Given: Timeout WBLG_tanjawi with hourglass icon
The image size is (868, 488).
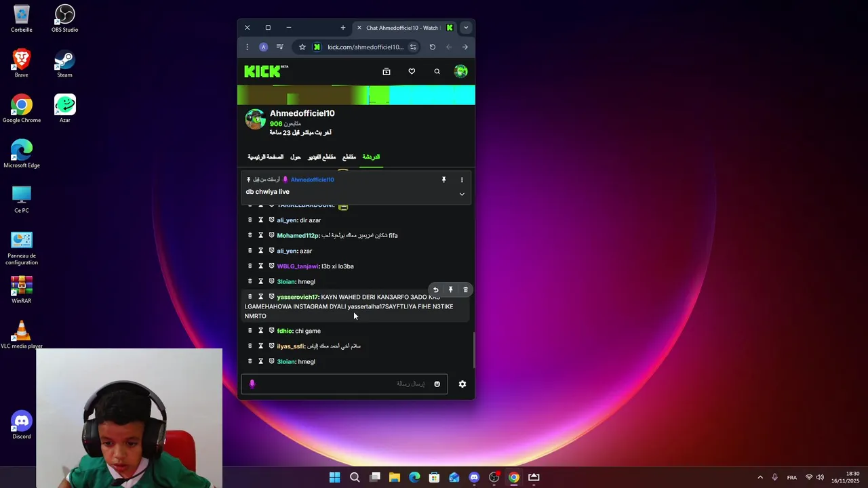Looking at the screenshot, I should [260, 266].
